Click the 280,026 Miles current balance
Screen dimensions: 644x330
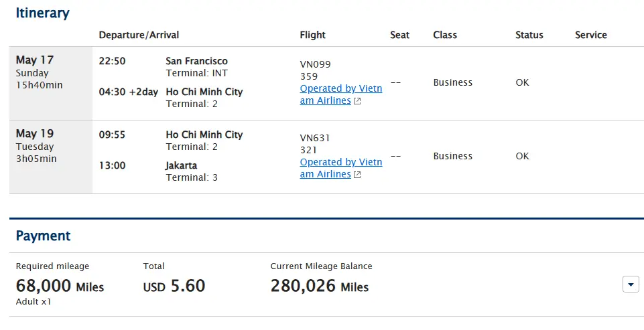[x=320, y=286]
